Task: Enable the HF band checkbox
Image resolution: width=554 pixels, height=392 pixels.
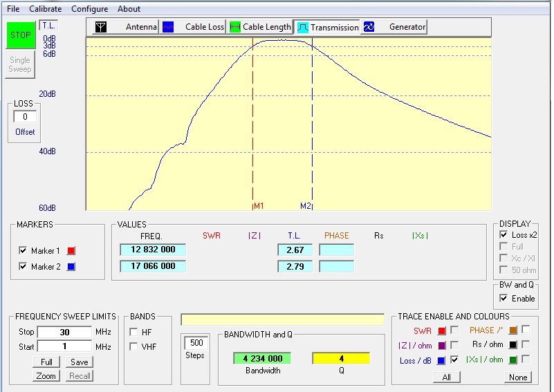Action: [133, 333]
